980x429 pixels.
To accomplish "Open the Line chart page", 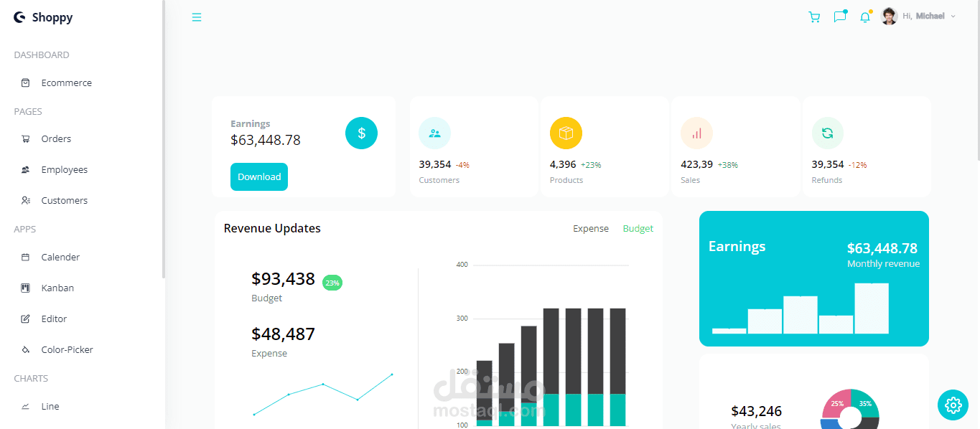I will (50, 406).
